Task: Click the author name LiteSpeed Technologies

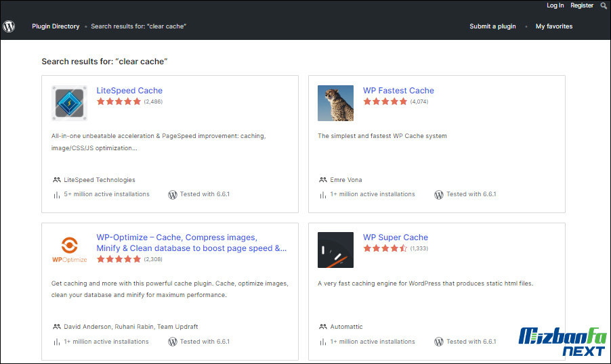Action: (x=100, y=180)
